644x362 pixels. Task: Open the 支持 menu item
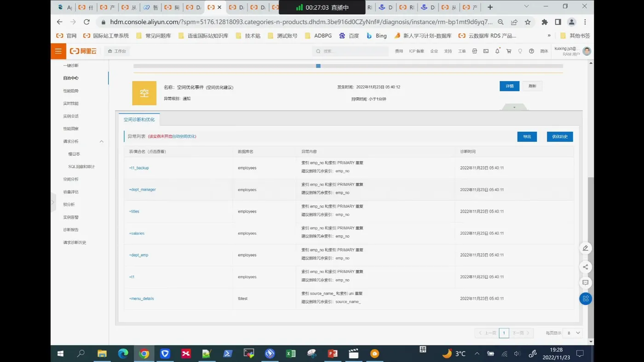coord(448,51)
